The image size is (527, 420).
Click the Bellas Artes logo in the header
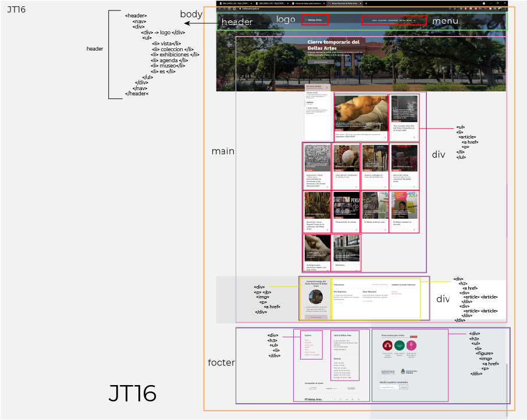pos(315,20)
